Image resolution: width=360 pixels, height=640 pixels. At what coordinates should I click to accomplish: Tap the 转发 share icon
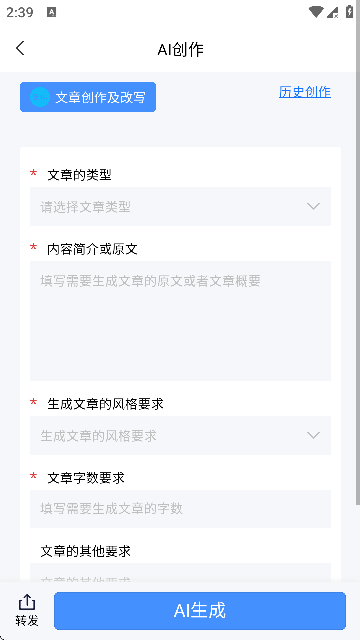(27, 602)
